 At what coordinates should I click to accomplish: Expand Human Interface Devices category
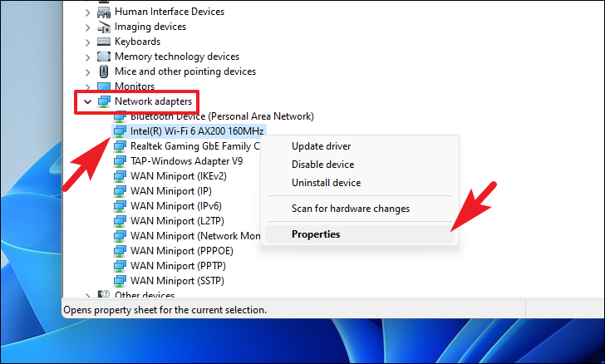pyautogui.click(x=87, y=12)
